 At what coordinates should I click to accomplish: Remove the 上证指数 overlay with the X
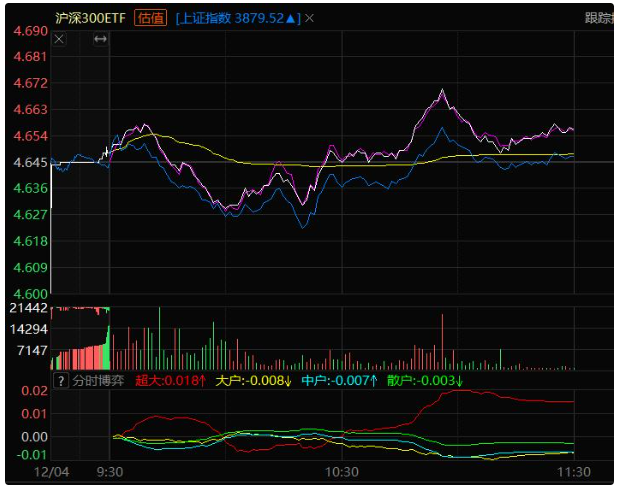pyautogui.click(x=309, y=18)
